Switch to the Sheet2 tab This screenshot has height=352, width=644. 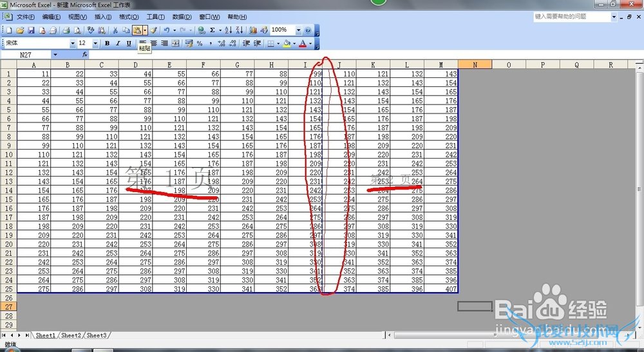tap(71, 335)
